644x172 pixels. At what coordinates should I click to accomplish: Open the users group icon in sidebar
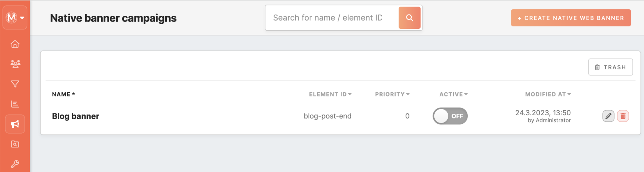click(x=15, y=64)
